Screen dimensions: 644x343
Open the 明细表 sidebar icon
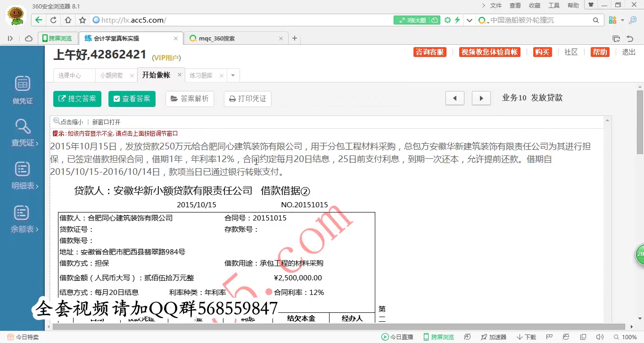pyautogui.click(x=22, y=174)
